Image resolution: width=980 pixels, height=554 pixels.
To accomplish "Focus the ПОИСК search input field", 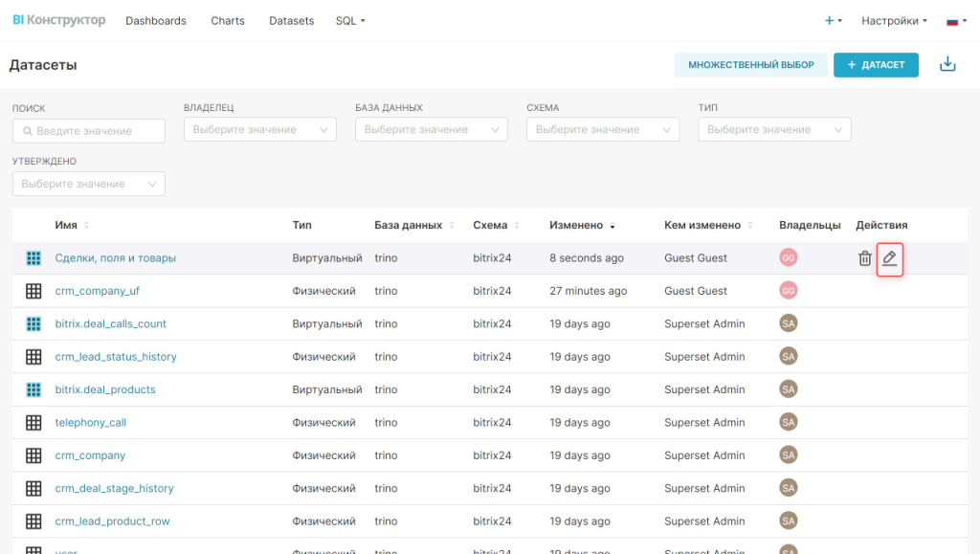I will (x=89, y=131).
